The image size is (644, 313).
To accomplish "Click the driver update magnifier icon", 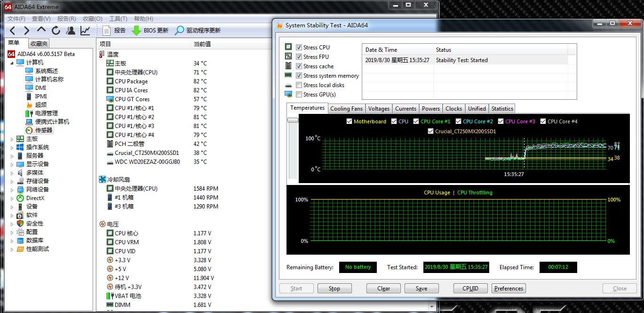I will click(179, 31).
